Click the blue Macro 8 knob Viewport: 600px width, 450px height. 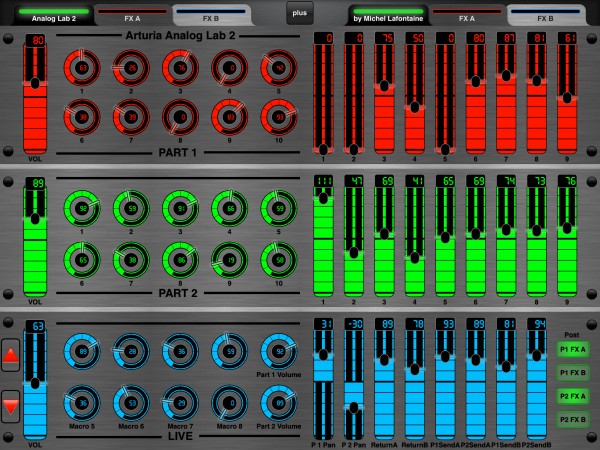(x=229, y=403)
